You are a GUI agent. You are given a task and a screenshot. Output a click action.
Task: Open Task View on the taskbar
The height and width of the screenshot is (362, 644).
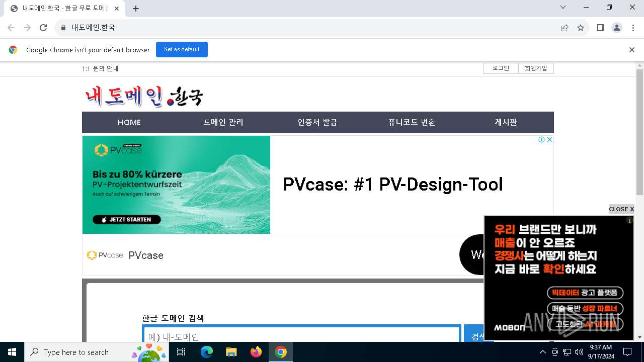[181, 352]
